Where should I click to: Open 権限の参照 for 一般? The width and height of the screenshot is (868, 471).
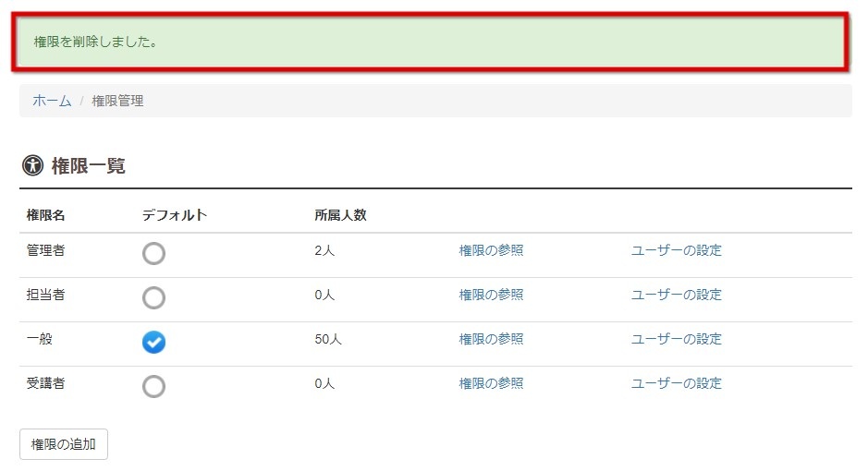[x=491, y=339]
